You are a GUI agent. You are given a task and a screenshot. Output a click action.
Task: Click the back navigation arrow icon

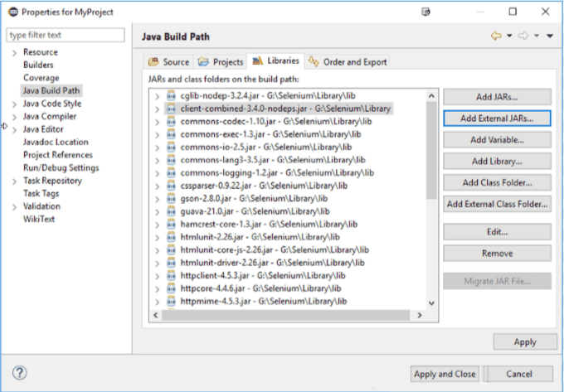(496, 36)
